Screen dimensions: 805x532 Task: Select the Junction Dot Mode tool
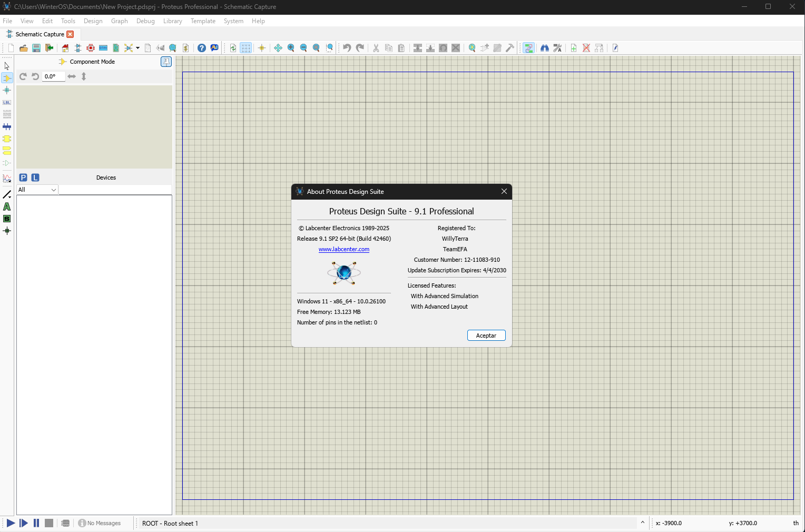[x=7, y=90]
